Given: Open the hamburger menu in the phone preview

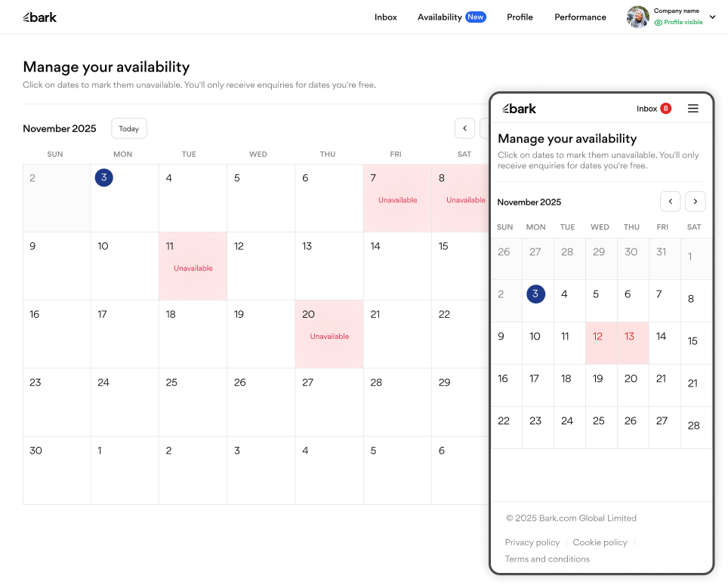Looking at the screenshot, I should (693, 108).
